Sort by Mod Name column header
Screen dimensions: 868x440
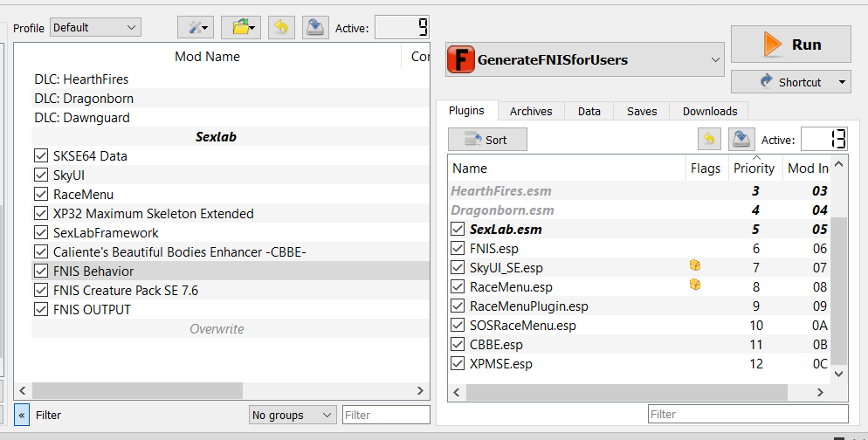pyautogui.click(x=208, y=57)
